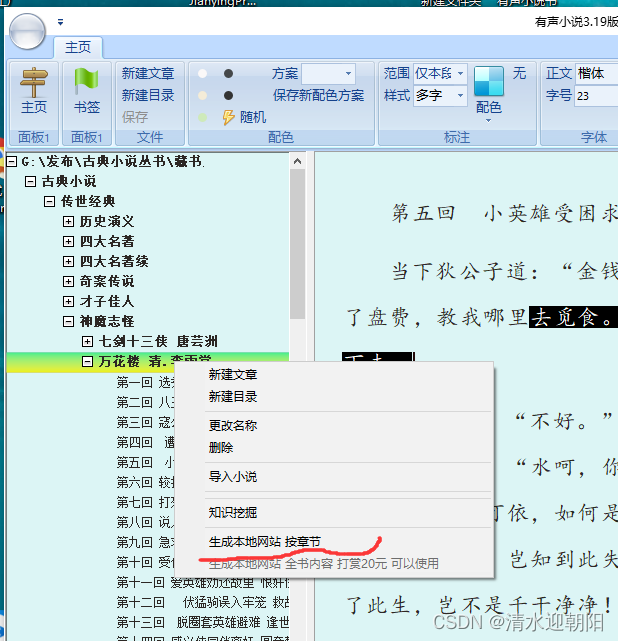Select the light green color swatch dot
This screenshot has height=641, width=618.
tap(202, 117)
